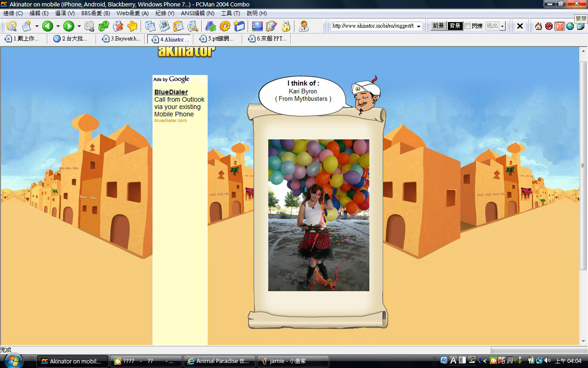
Task: Click the padlock icon
Action: click(286, 26)
